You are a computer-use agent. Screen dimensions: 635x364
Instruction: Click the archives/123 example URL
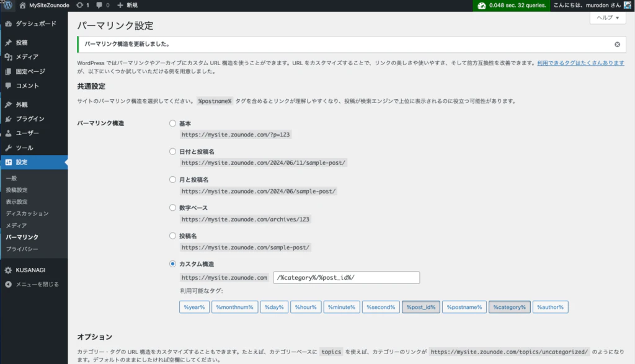coord(245,219)
